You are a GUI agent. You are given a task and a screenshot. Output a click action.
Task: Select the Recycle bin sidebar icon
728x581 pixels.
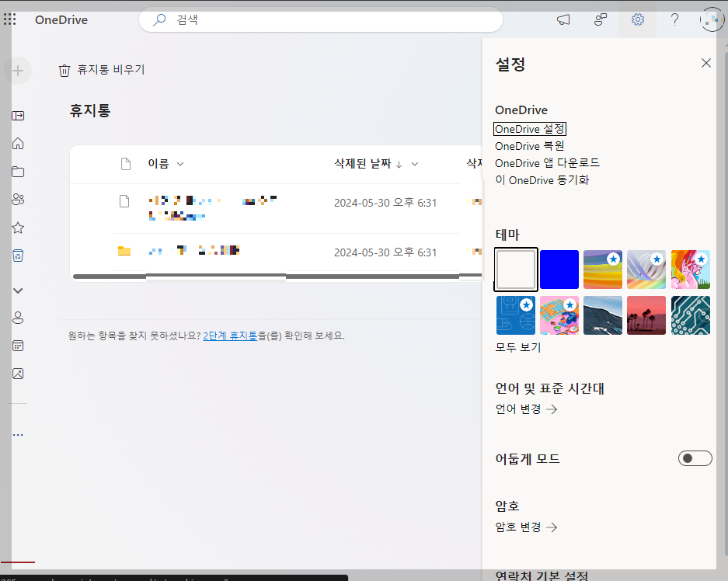pyautogui.click(x=18, y=256)
